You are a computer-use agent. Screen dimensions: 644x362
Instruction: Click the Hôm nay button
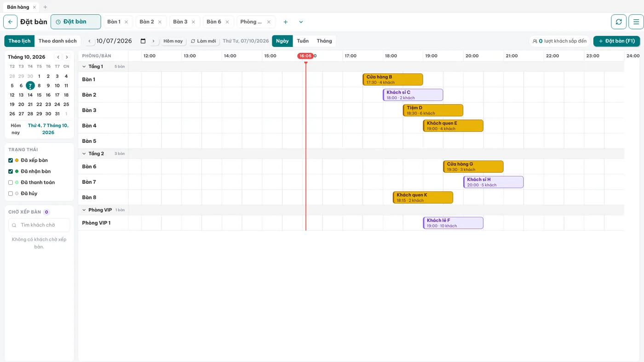173,41
